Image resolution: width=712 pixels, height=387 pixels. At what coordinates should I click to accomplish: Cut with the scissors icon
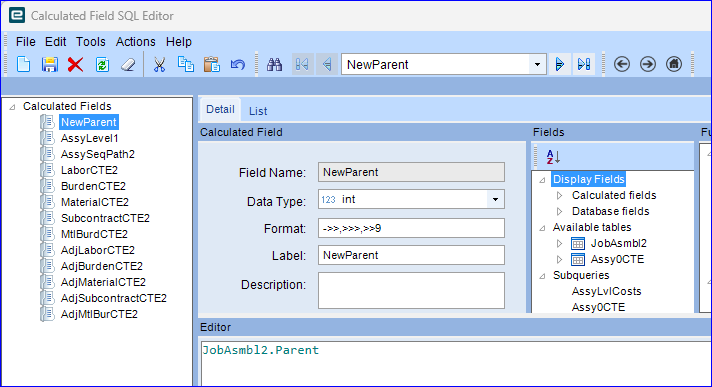[159, 64]
